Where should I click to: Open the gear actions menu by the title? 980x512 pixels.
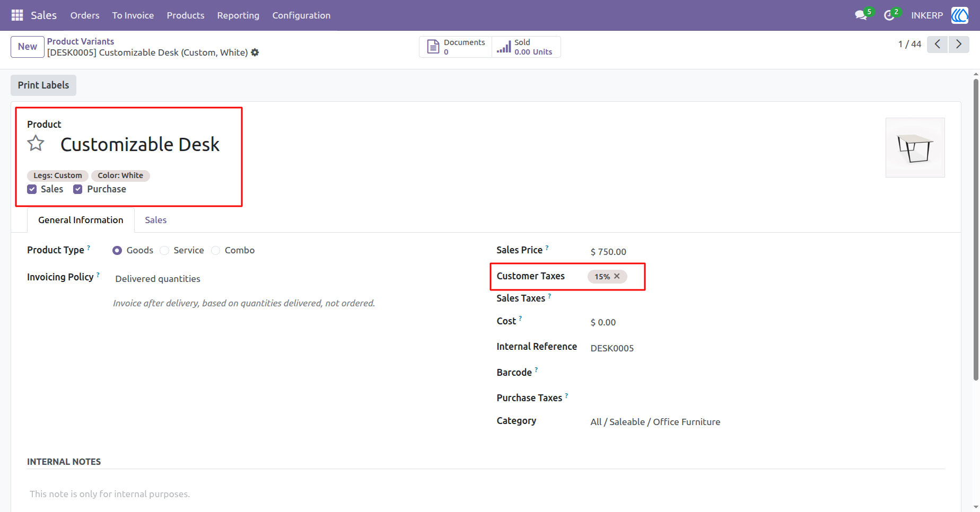point(255,52)
